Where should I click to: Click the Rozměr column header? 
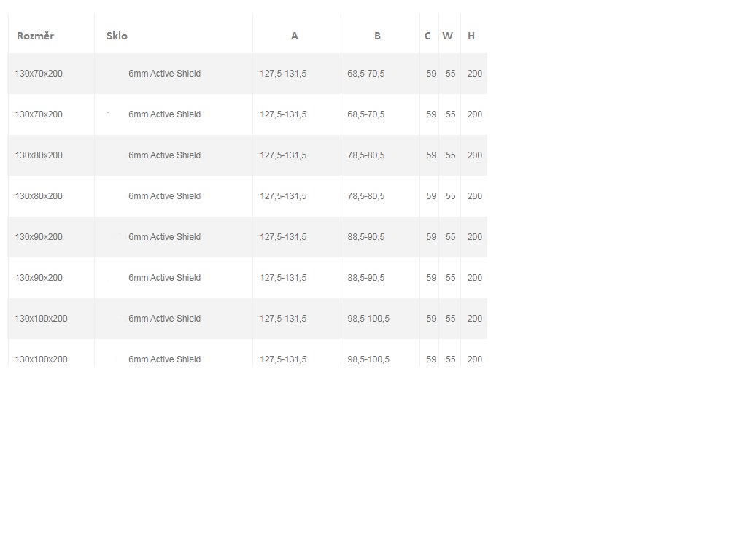click(x=35, y=36)
